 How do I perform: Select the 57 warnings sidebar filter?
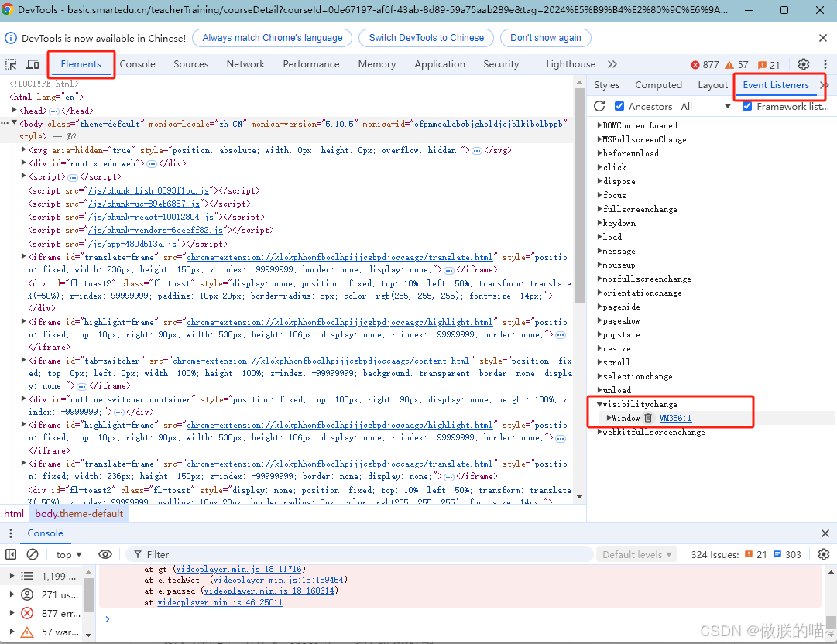[44, 632]
